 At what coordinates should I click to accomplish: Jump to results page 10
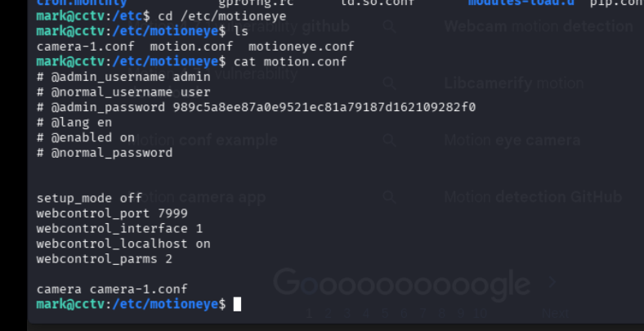coord(480,312)
